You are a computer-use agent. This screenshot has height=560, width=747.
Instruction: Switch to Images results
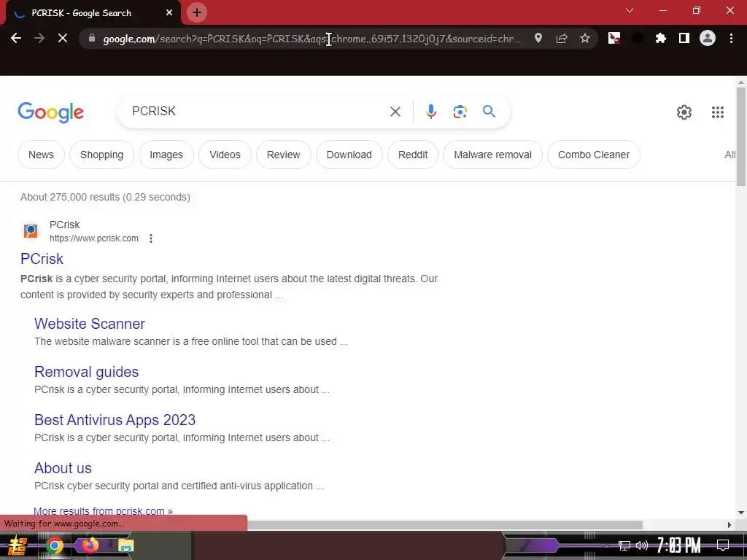pyautogui.click(x=166, y=155)
